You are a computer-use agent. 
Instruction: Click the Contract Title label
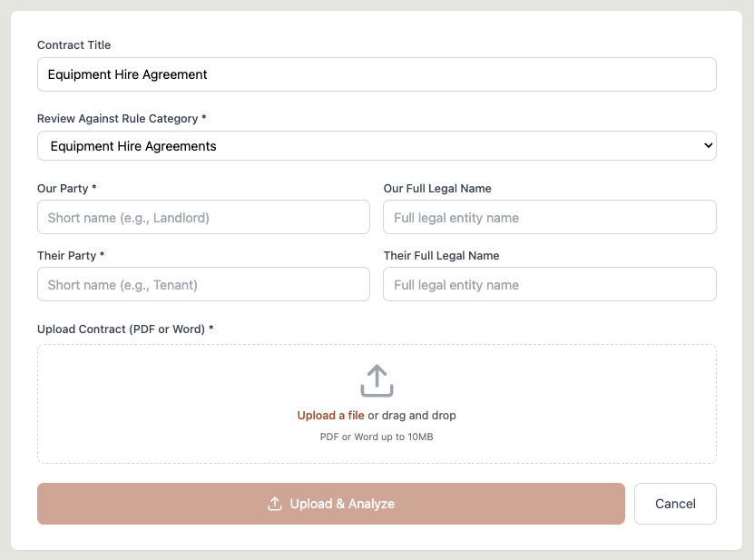(73, 44)
